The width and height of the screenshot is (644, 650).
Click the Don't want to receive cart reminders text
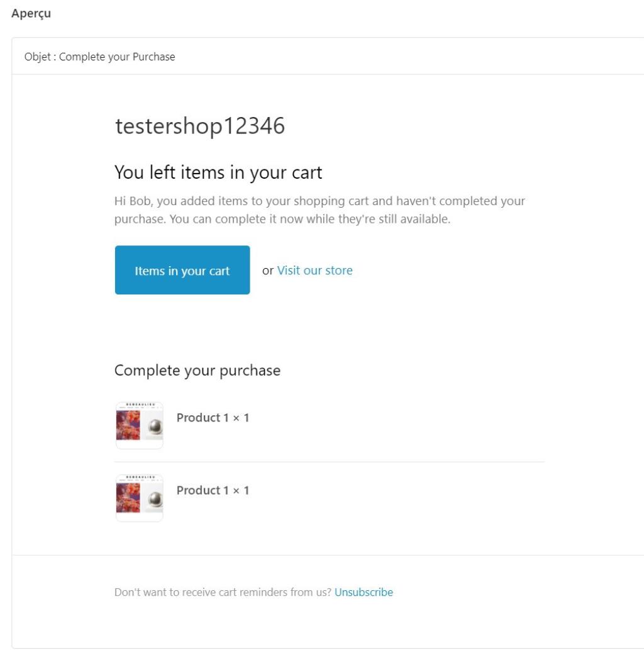223,592
